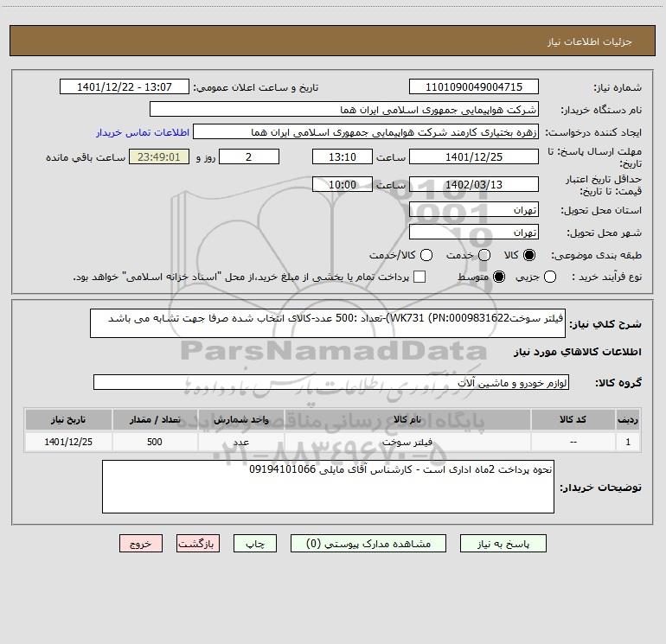The height and width of the screenshot is (644, 666).
Task: Click the delivery province field تهران
Action: click(474, 210)
